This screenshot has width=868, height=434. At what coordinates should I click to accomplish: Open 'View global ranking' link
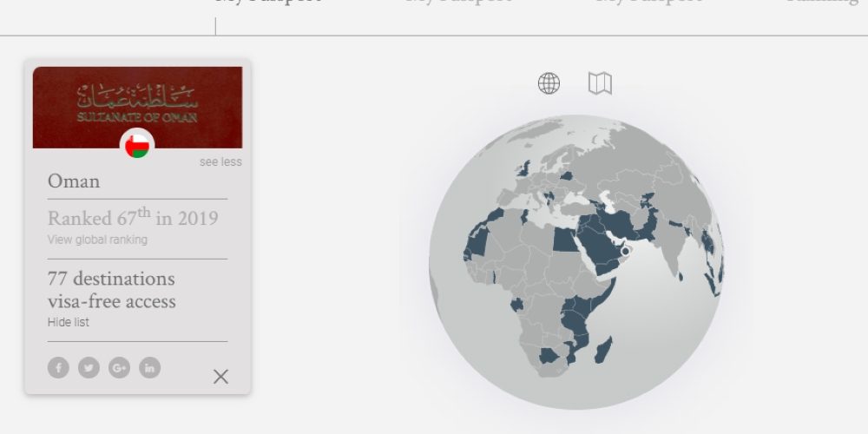[97, 240]
